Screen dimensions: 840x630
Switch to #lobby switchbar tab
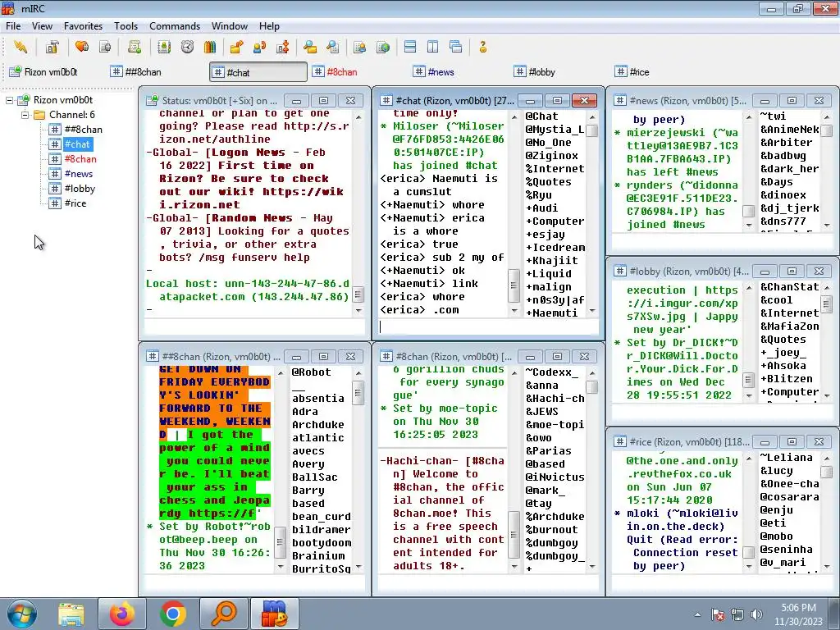click(x=560, y=72)
